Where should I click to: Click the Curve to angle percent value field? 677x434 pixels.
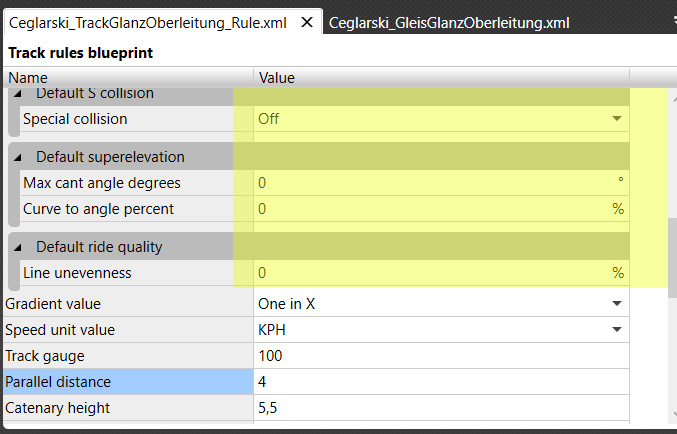point(430,209)
